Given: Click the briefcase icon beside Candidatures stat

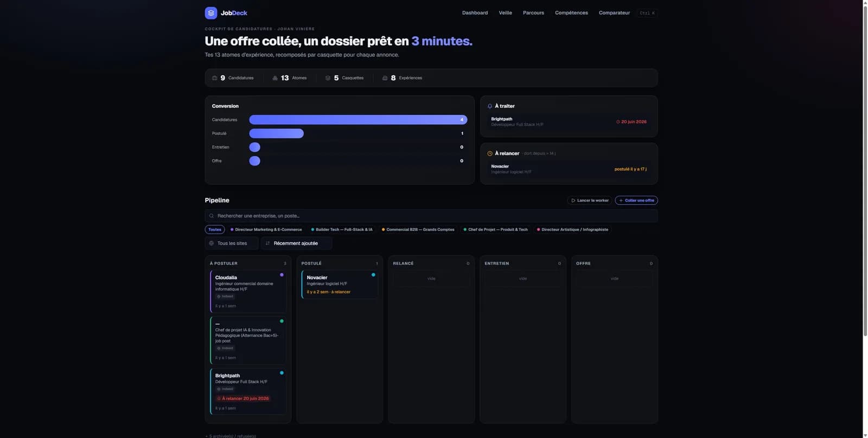Looking at the screenshot, I should (x=215, y=78).
